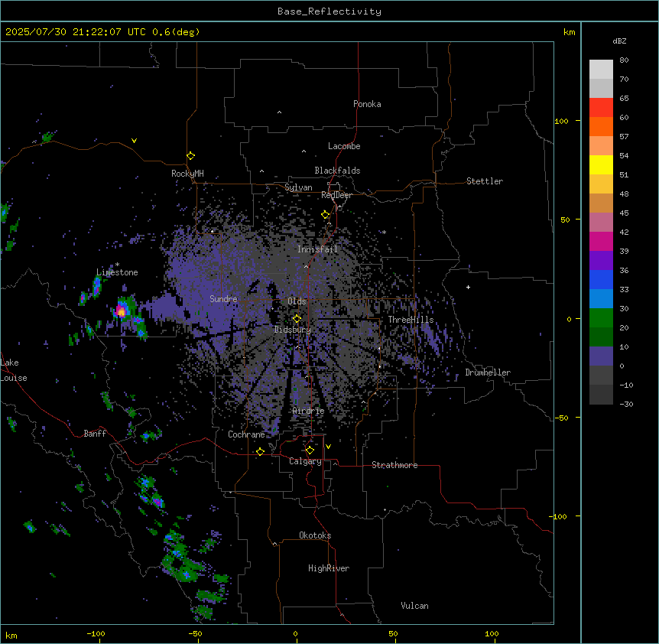Click the purple 10 dBZ legend swatch
The width and height of the screenshot is (659, 644).
601,356
